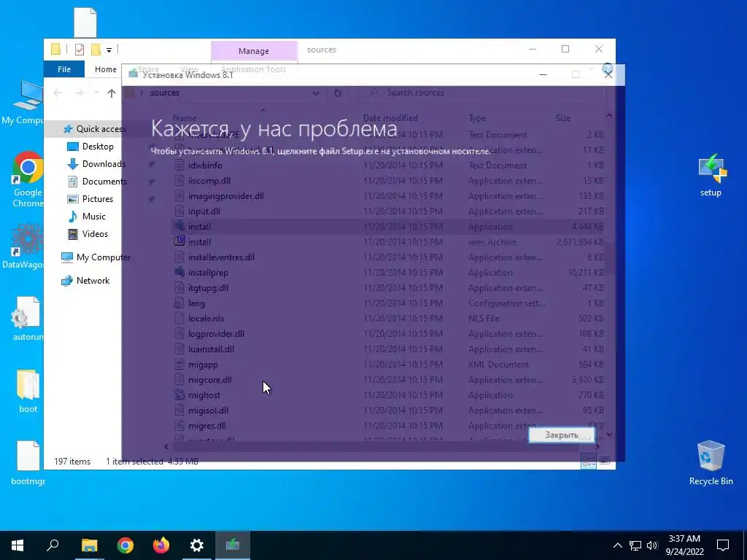Click the Up arrow in Explorer navigation

click(112, 93)
